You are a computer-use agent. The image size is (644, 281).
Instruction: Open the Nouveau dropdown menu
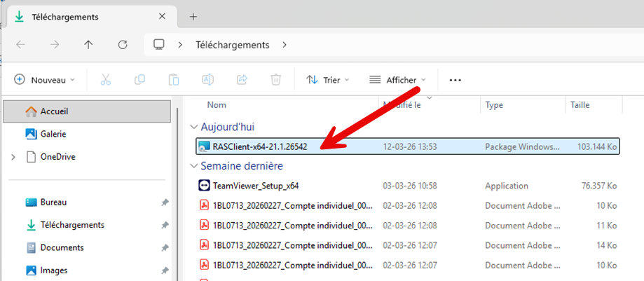(44, 80)
